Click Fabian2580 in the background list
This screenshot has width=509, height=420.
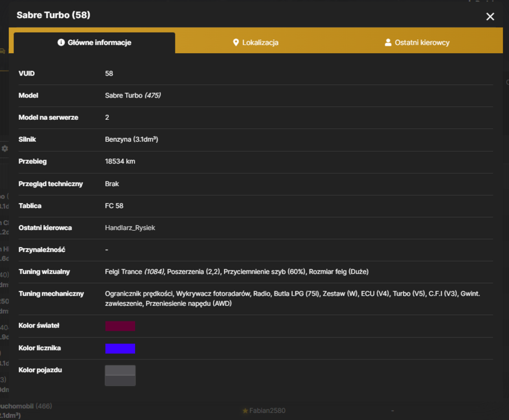tap(267, 410)
